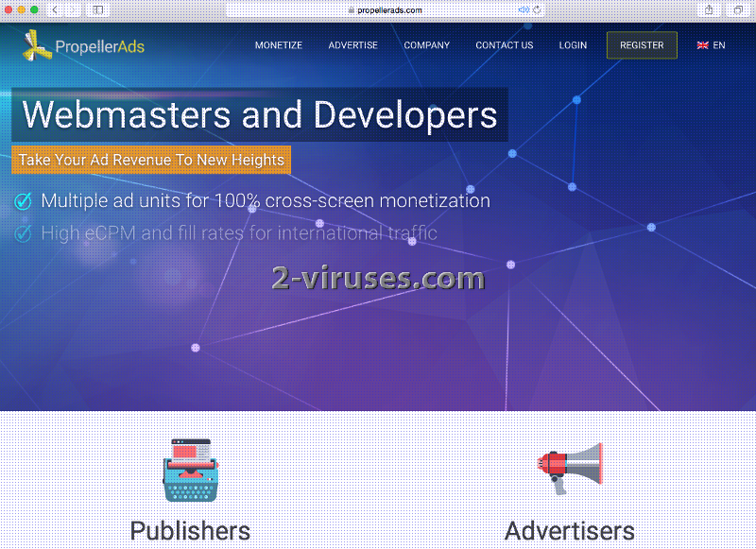Click checkmark beside 'Multiple ad units' line
756x549 pixels.
(x=23, y=201)
